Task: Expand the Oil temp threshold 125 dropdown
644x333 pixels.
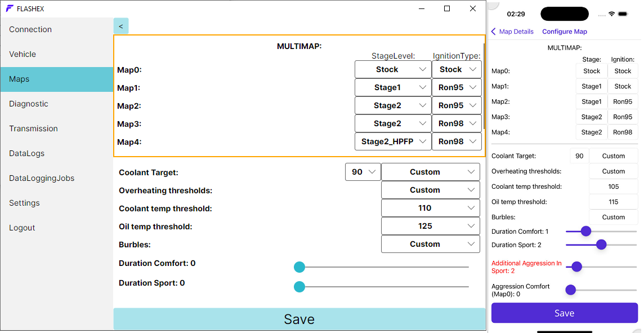Action: tap(430, 226)
